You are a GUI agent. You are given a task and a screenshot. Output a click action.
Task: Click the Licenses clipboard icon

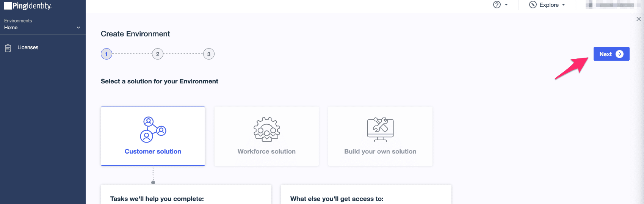point(8,48)
